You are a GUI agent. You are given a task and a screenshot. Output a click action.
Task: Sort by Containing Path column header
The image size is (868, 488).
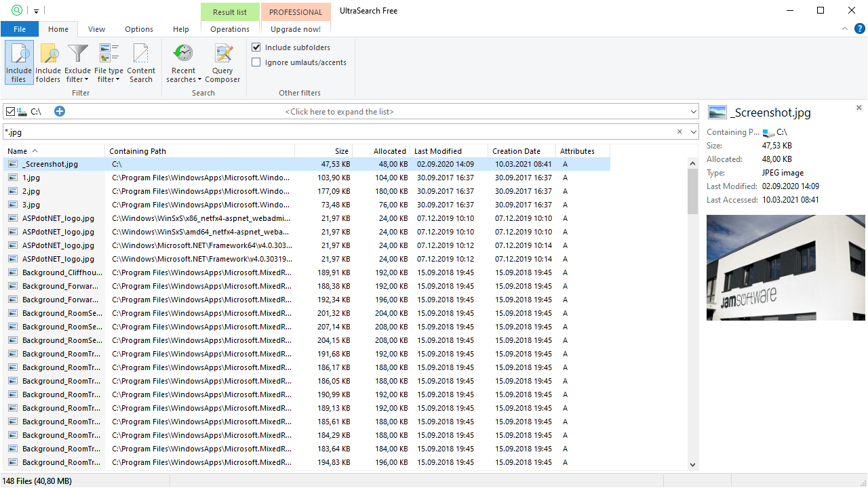point(200,151)
